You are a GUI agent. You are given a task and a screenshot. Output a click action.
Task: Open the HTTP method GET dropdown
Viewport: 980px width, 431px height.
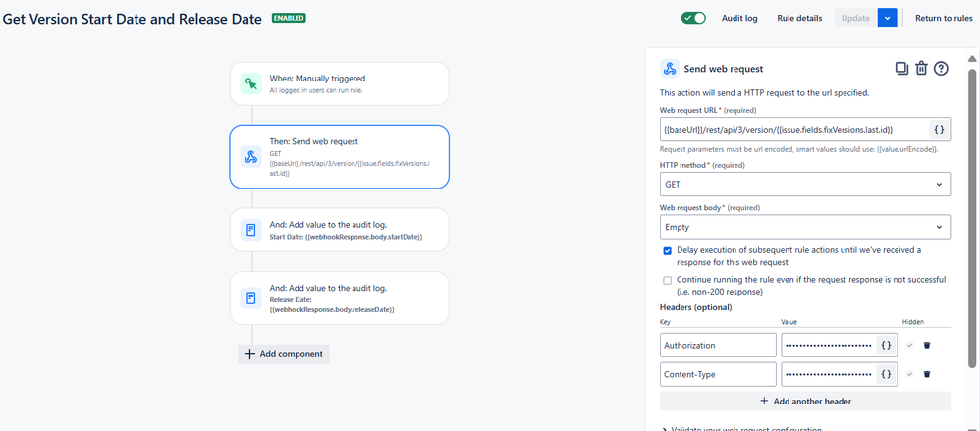pyautogui.click(x=805, y=185)
